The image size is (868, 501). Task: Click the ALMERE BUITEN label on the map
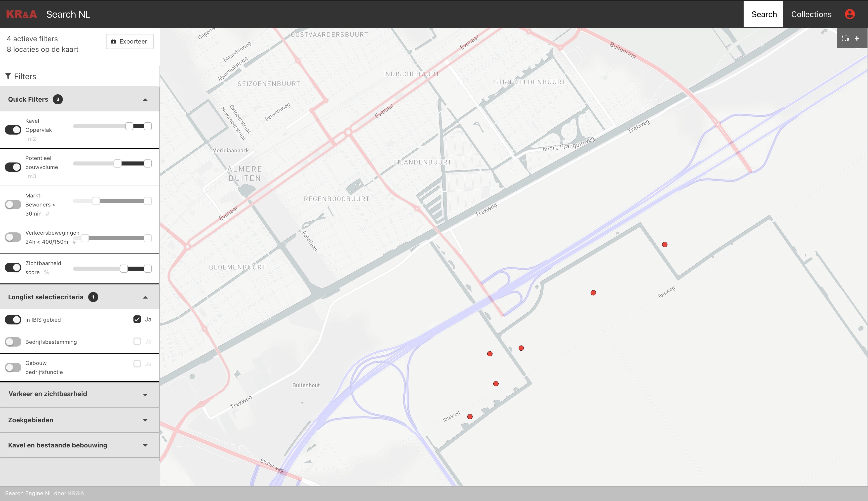245,174
